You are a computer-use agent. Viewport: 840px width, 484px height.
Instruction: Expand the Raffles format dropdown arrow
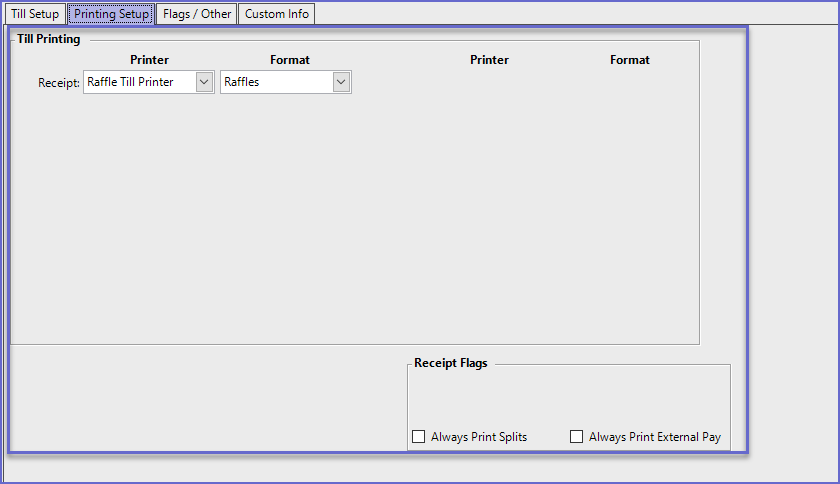[x=341, y=82]
